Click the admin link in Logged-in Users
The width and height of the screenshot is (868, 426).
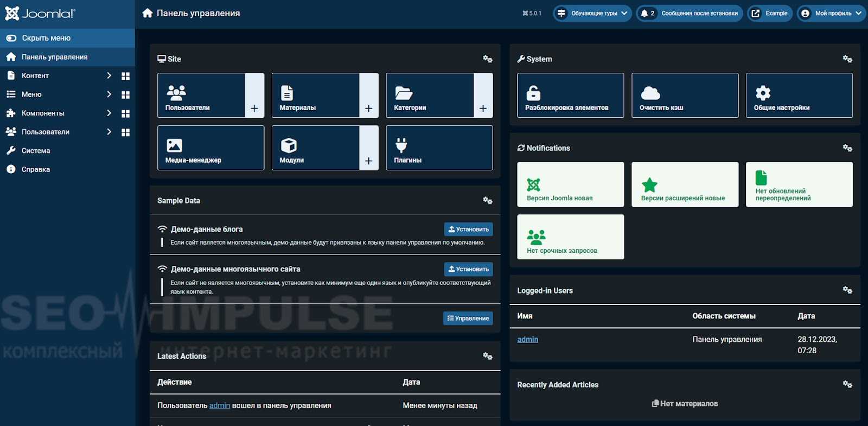click(527, 339)
